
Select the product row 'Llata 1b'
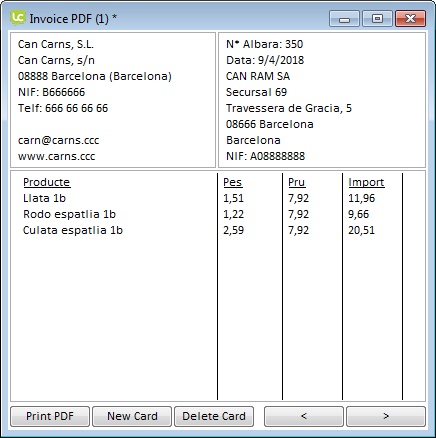[44, 198]
